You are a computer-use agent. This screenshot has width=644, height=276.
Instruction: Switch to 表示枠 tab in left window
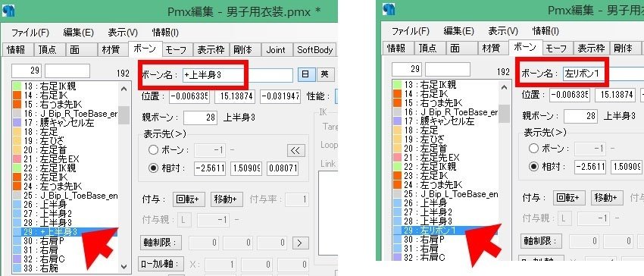[x=211, y=50]
